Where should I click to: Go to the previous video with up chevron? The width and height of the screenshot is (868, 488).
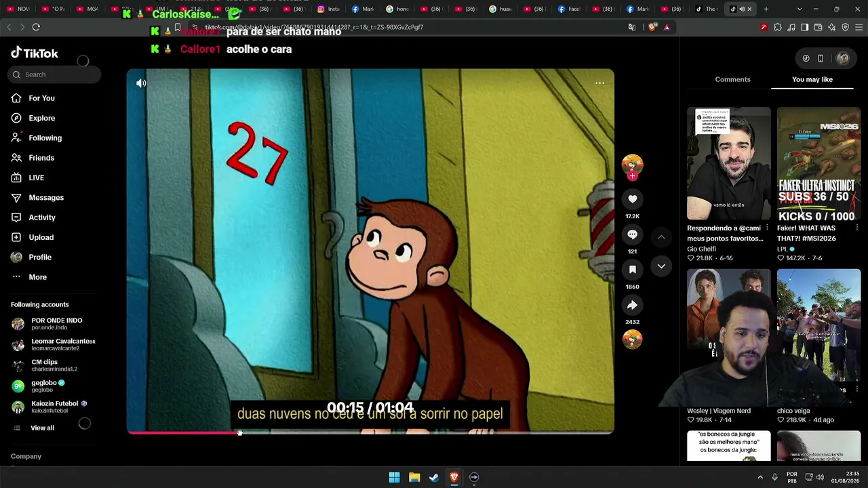click(x=661, y=237)
